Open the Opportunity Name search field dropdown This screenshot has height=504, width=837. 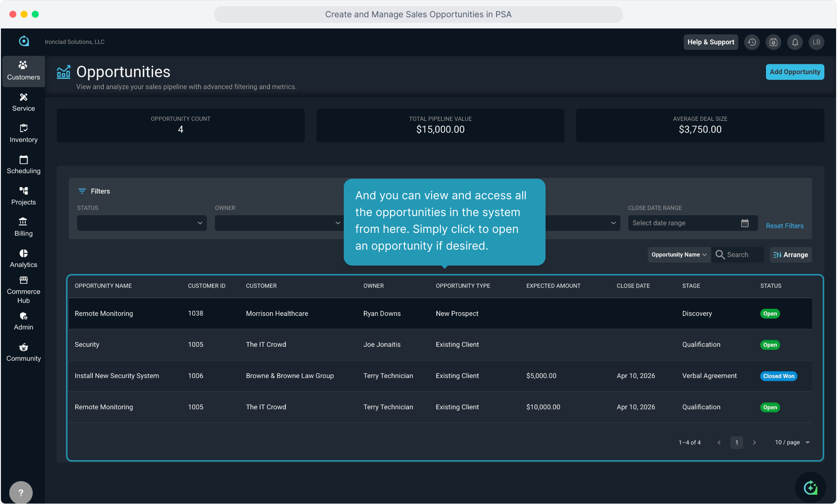(679, 255)
